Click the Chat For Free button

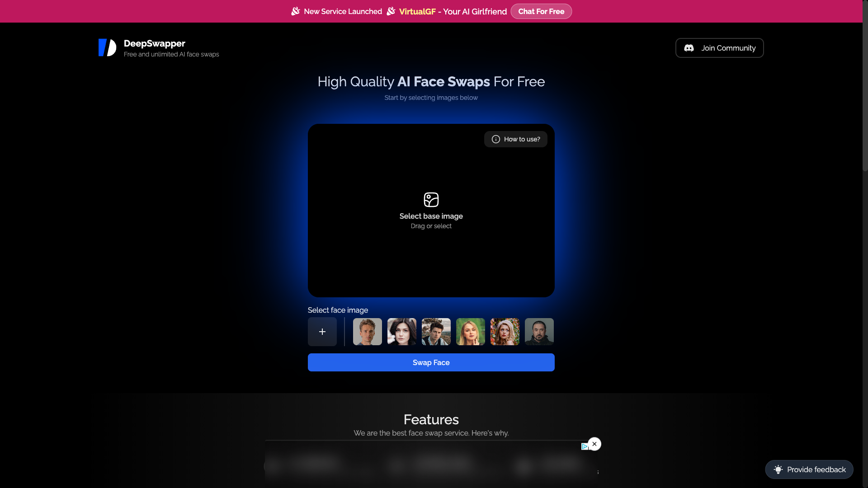click(541, 11)
